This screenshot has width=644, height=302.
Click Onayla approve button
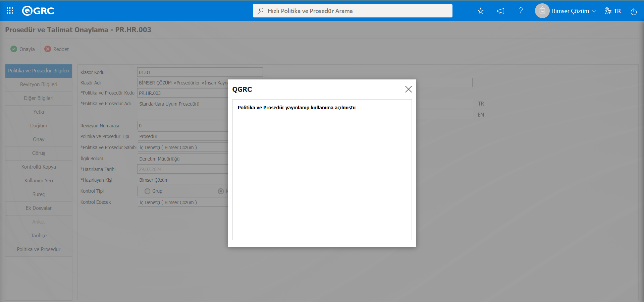click(x=23, y=49)
